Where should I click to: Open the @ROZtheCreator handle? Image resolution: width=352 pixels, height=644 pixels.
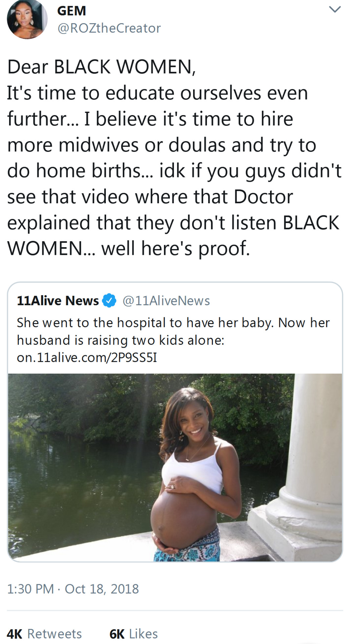[109, 28]
